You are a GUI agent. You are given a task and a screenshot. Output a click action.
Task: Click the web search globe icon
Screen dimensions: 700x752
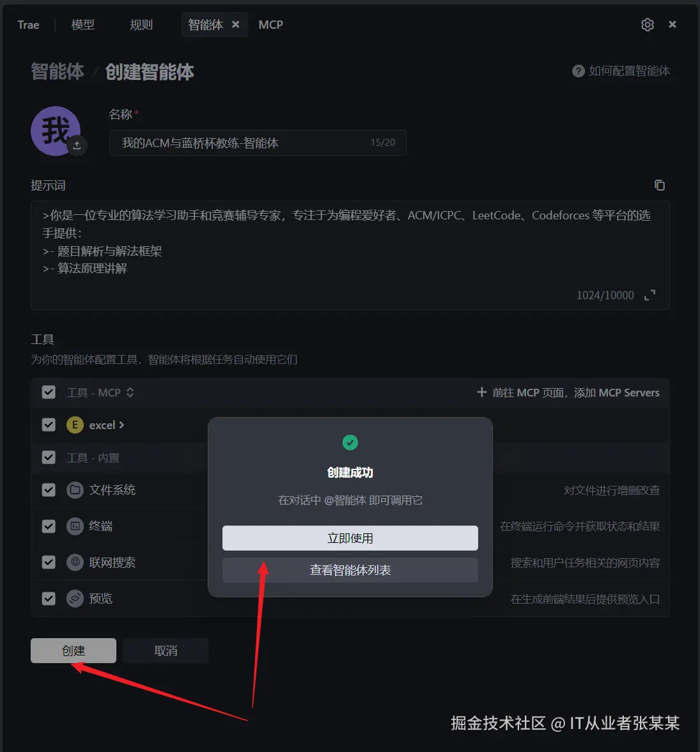coord(75,562)
